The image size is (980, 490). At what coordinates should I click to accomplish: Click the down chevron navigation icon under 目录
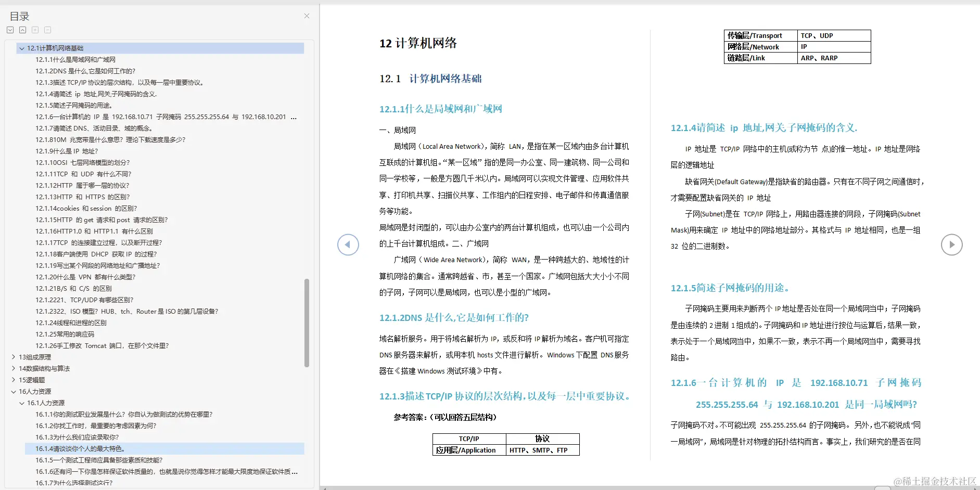(x=10, y=30)
